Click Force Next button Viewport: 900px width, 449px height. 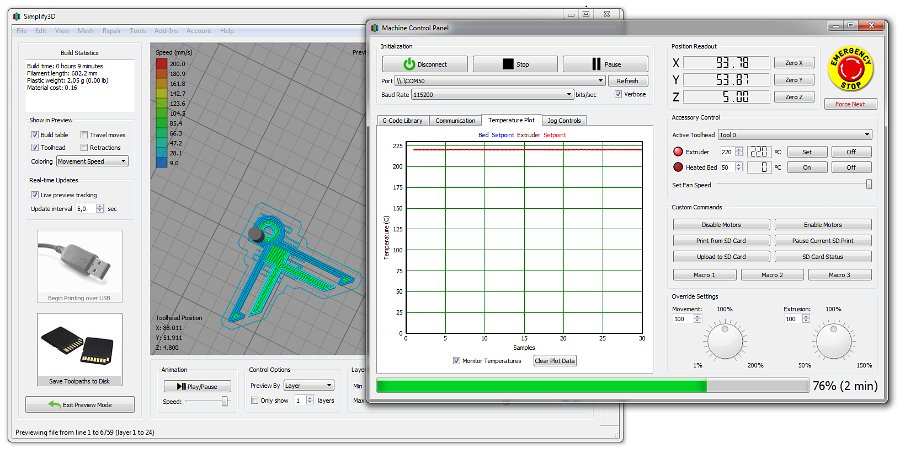[x=851, y=104]
